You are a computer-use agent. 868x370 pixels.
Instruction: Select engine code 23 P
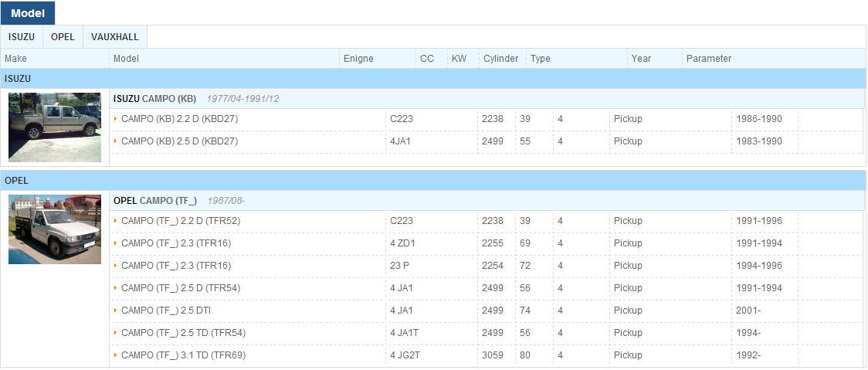(400, 266)
